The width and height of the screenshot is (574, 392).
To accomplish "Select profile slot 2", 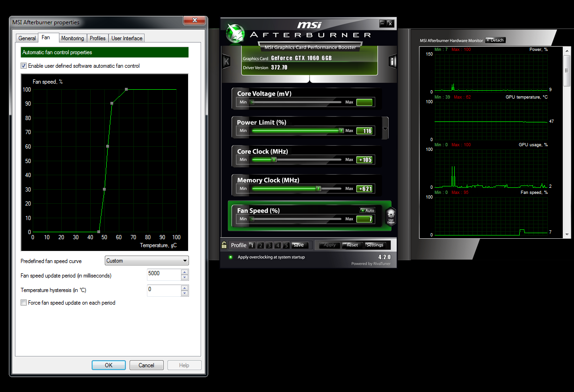I will point(261,245).
